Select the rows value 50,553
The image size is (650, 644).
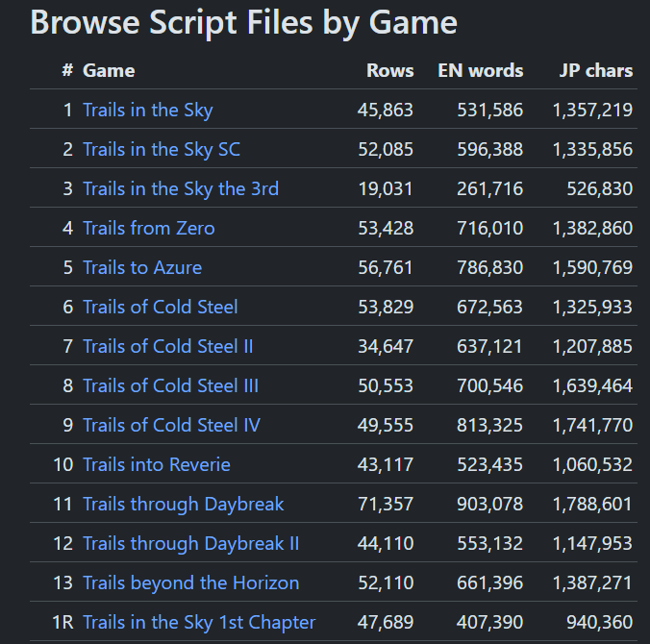pos(386,385)
